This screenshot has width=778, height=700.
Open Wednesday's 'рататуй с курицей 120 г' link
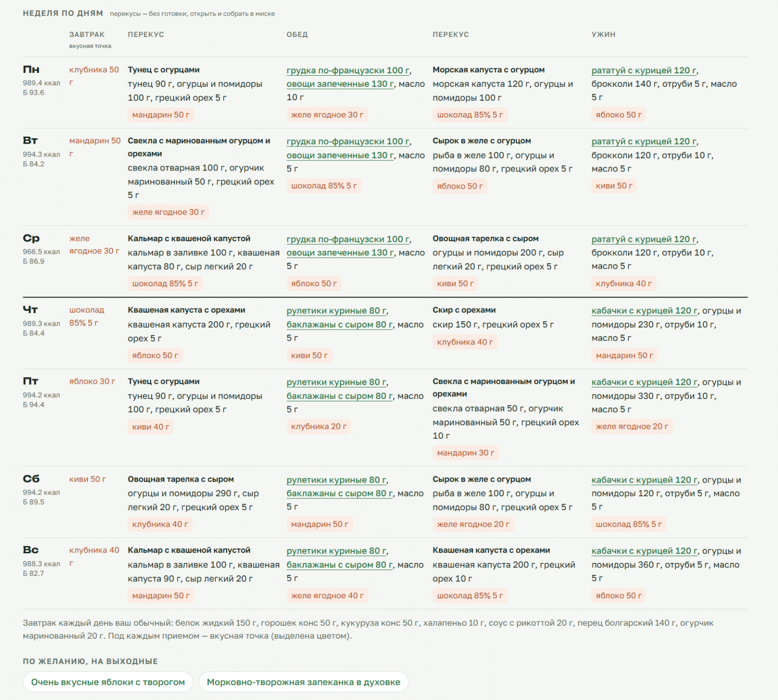click(644, 239)
